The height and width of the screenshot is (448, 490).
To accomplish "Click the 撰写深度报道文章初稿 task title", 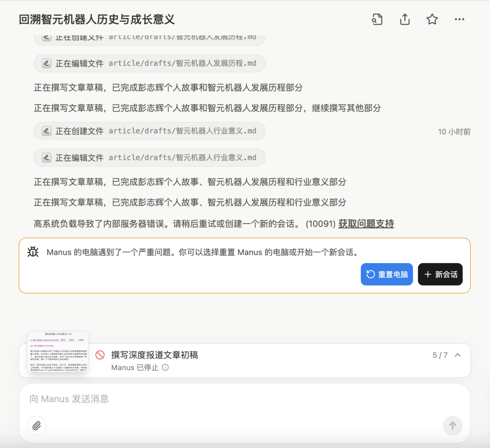I will tap(155, 355).
